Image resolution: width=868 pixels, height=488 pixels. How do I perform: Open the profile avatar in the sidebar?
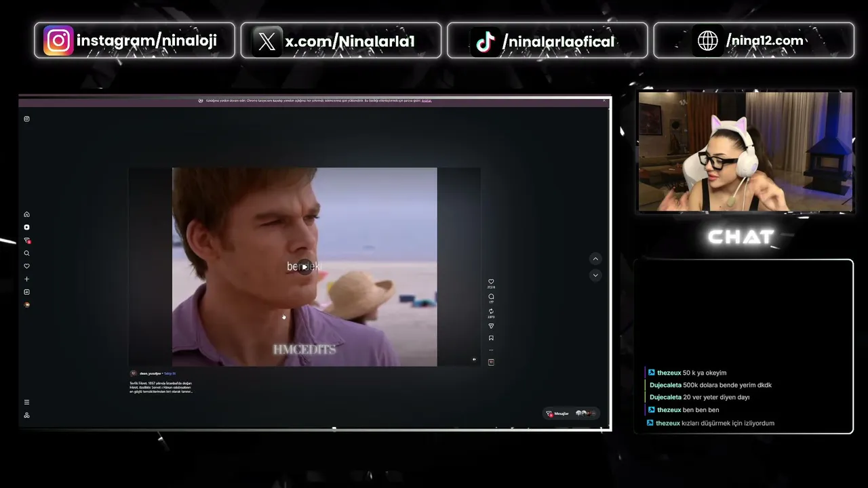(x=27, y=305)
